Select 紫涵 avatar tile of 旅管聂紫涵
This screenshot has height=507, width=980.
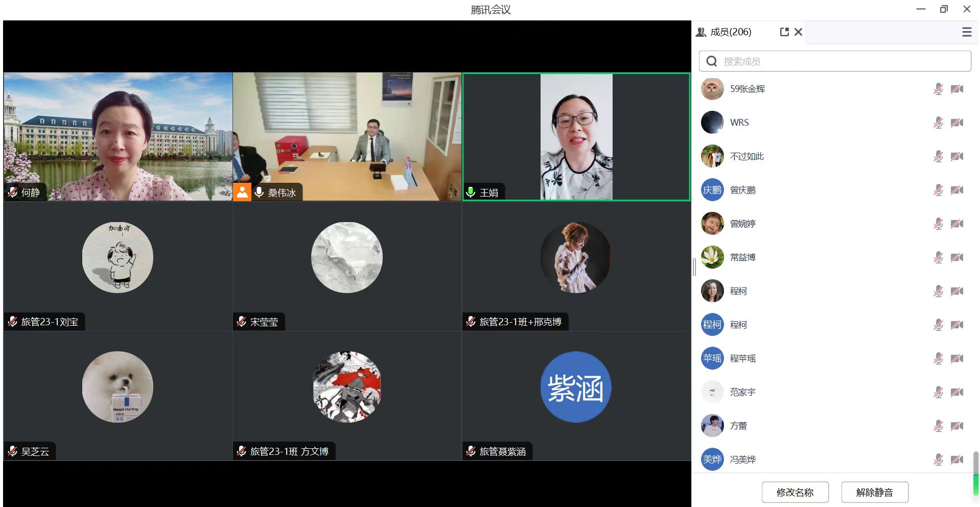click(575, 387)
